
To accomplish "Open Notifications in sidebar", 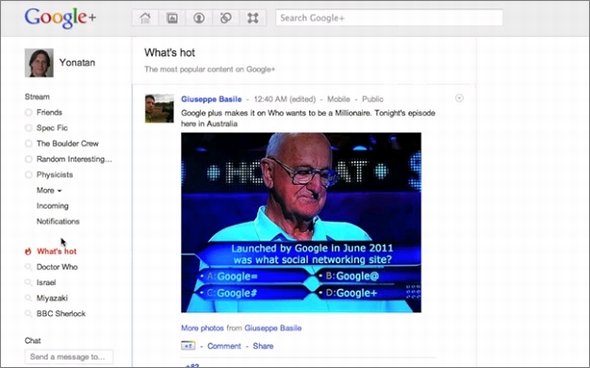I will click(x=58, y=221).
